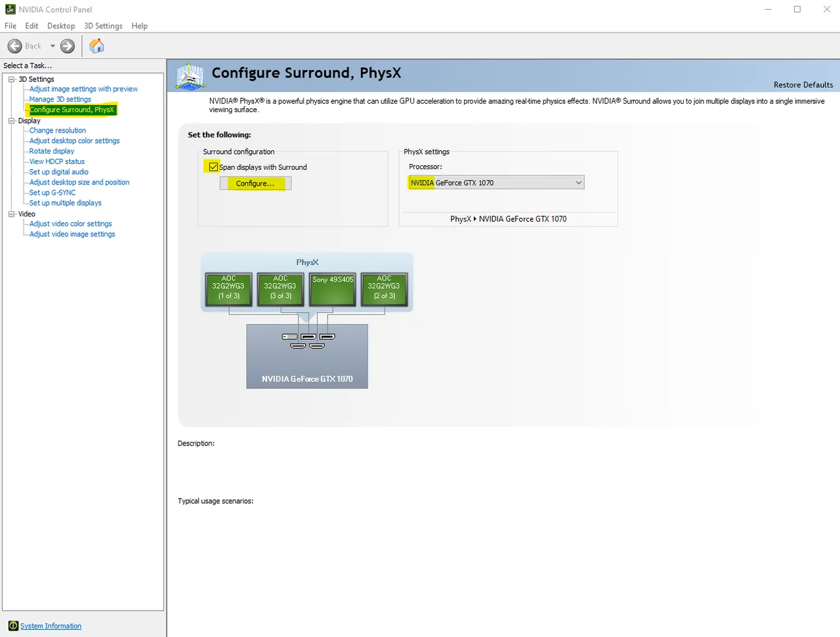This screenshot has height=637, width=840.
Task: Collapse the 3D Settings tree node
Action: tap(11, 79)
